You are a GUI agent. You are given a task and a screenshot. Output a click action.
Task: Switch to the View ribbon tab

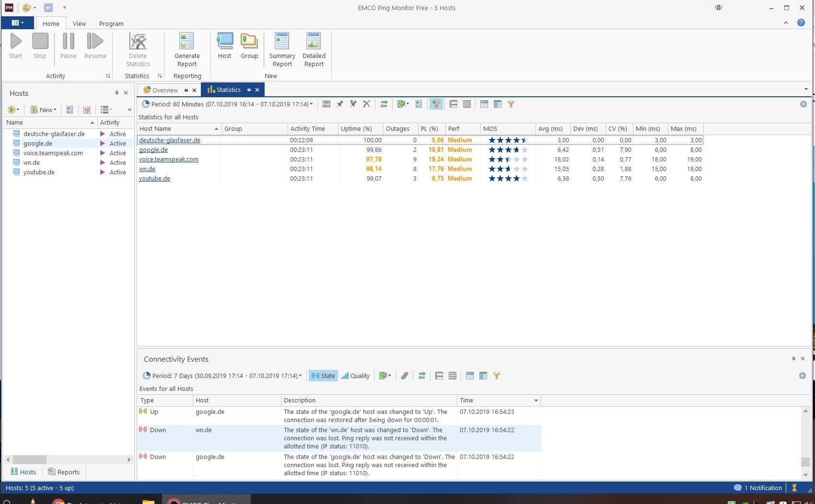79,23
